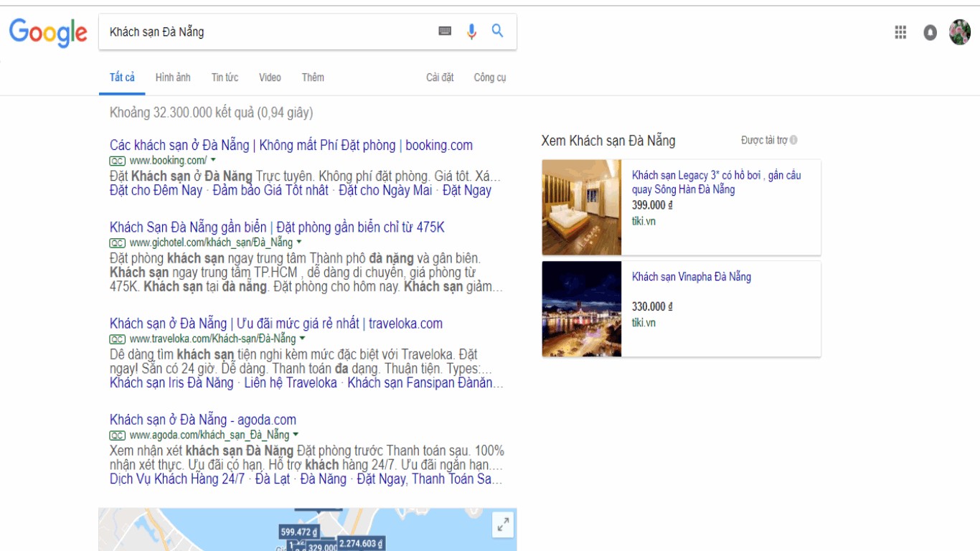Open Google notifications bell
Image resolution: width=980 pixels, height=551 pixels.
(930, 32)
